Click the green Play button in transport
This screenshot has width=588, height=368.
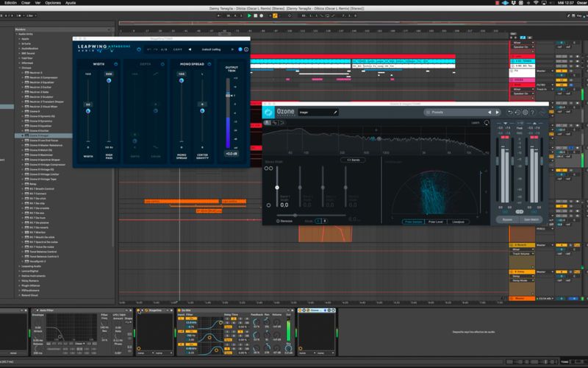pos(249,15)
